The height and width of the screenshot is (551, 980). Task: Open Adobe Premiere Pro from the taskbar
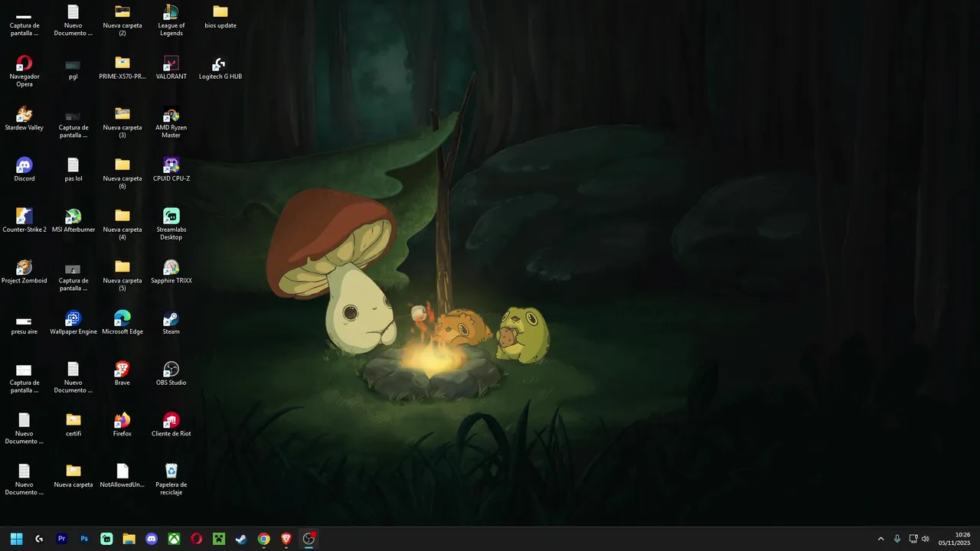62,539
